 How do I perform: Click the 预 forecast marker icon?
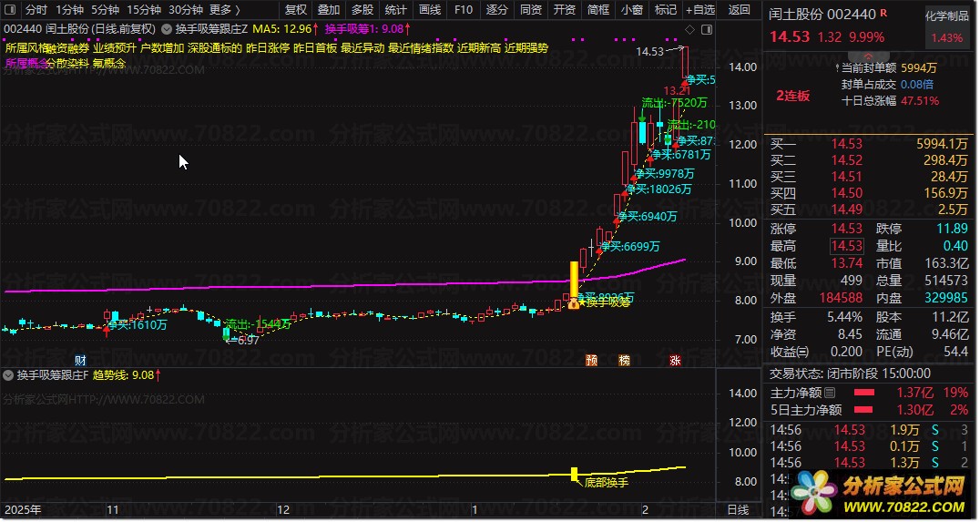click(x=591, y=360)
